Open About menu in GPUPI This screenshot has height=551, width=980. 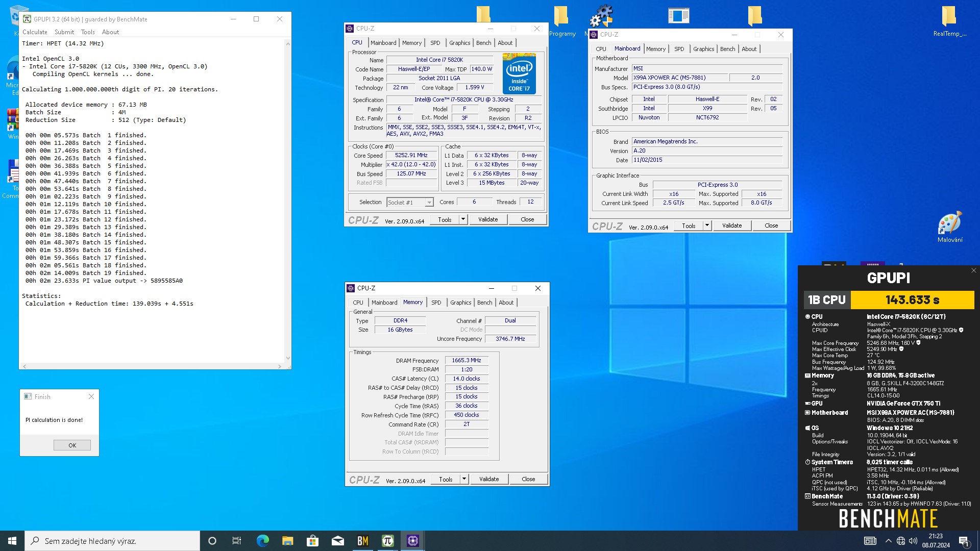click(110, 32)
